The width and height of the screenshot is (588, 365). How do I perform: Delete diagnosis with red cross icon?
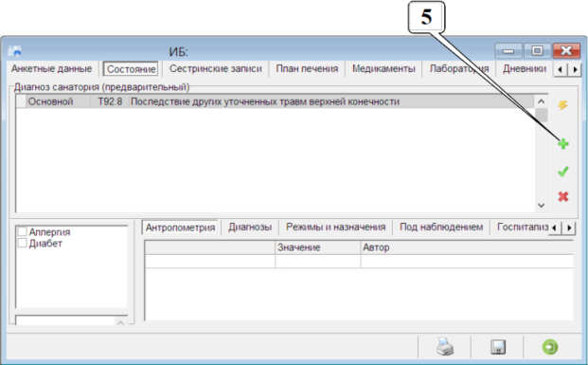562,196
